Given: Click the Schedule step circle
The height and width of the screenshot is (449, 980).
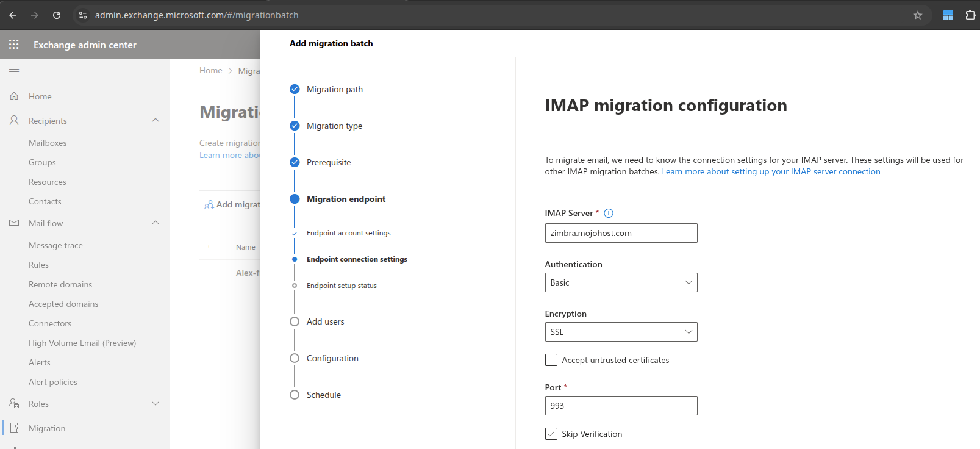Looking at the screenshot, I should click(295, 395).
